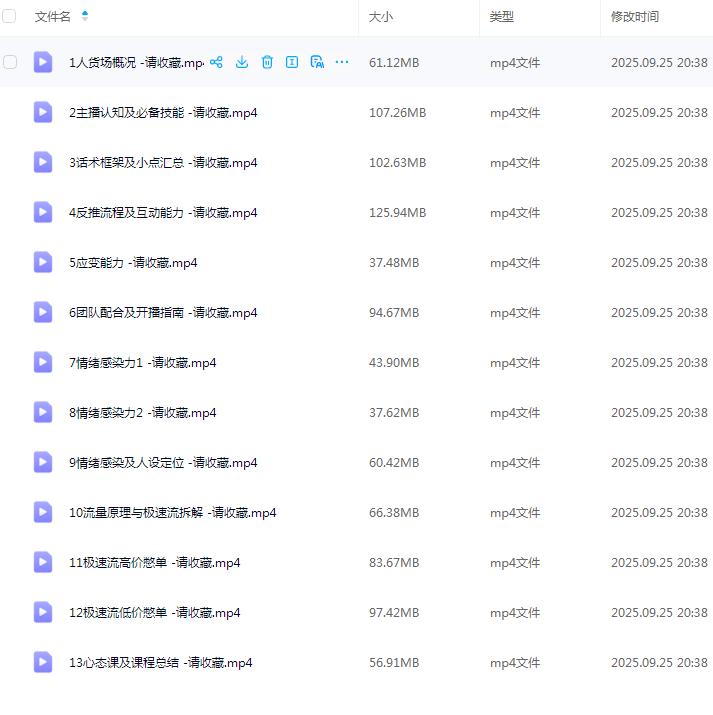Open file 10流量原理与极速流拆解 -请收藏.mp4
The image size is (713, 715).
tap(173, 513)
